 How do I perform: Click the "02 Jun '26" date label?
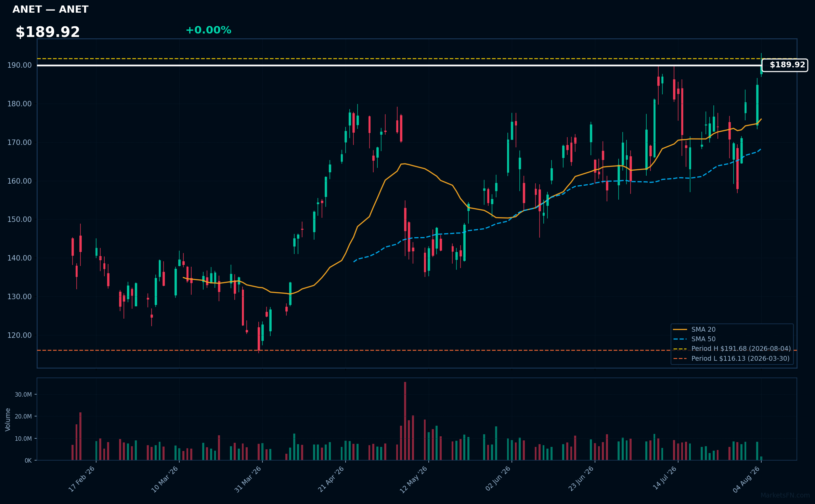pyautogui.click(x=498, y=479)
